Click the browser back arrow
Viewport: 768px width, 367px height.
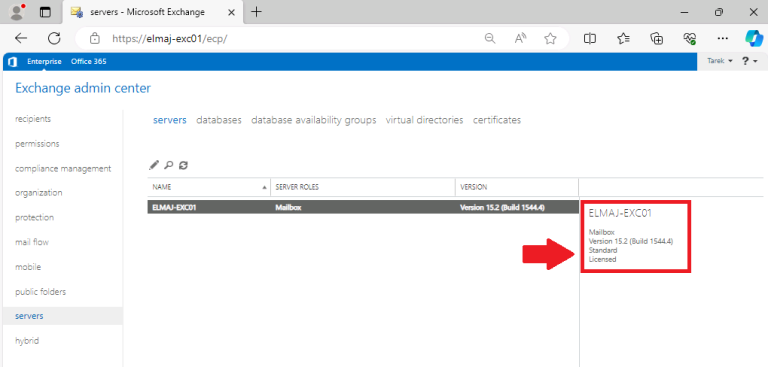click(x=21, y=38)
